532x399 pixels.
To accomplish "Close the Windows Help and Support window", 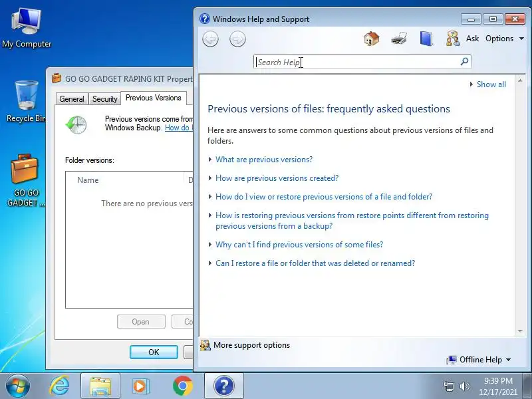I will (x=515, y=19).
